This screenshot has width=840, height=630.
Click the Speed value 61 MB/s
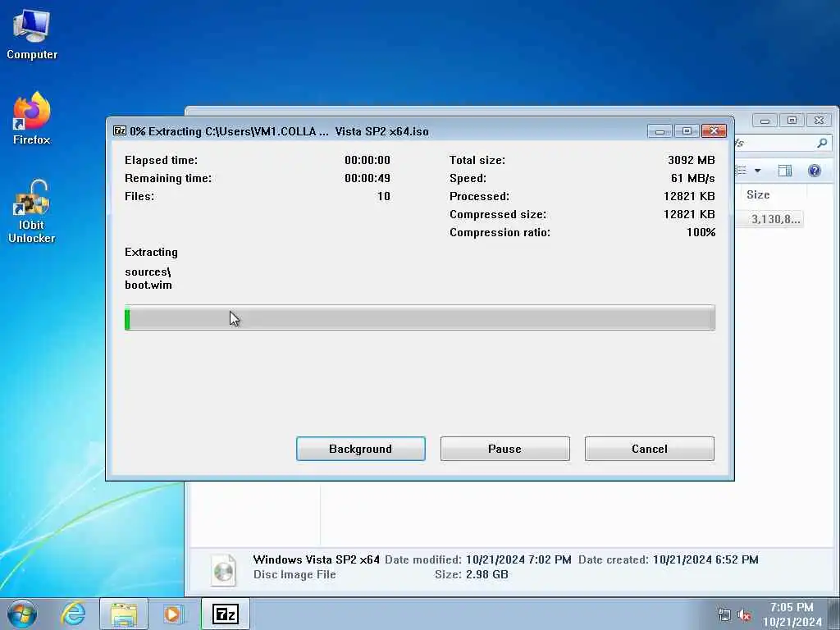click(x=692, y=178)
